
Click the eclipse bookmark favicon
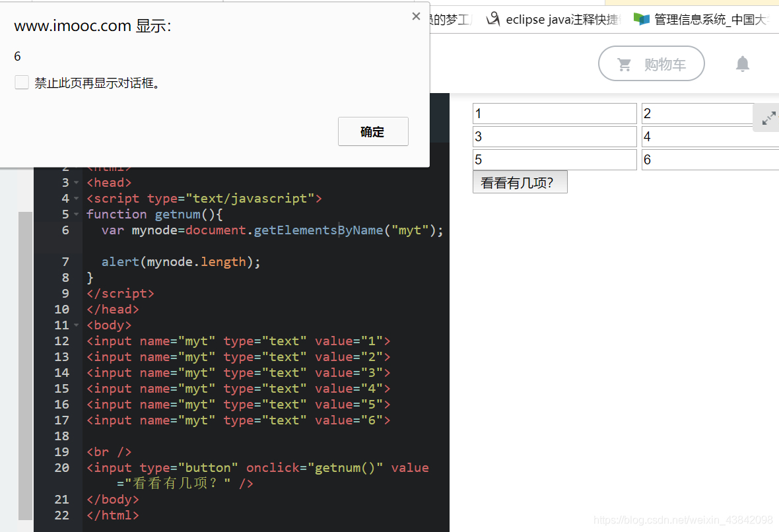point(493,19)
